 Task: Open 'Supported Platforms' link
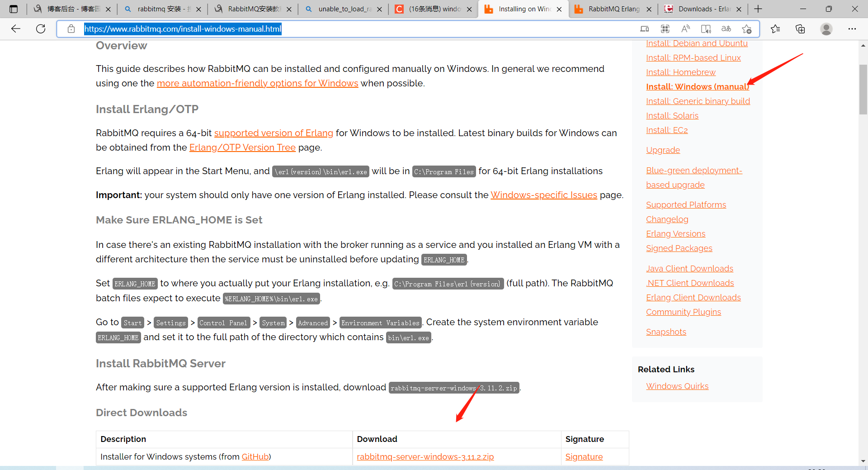686,205
